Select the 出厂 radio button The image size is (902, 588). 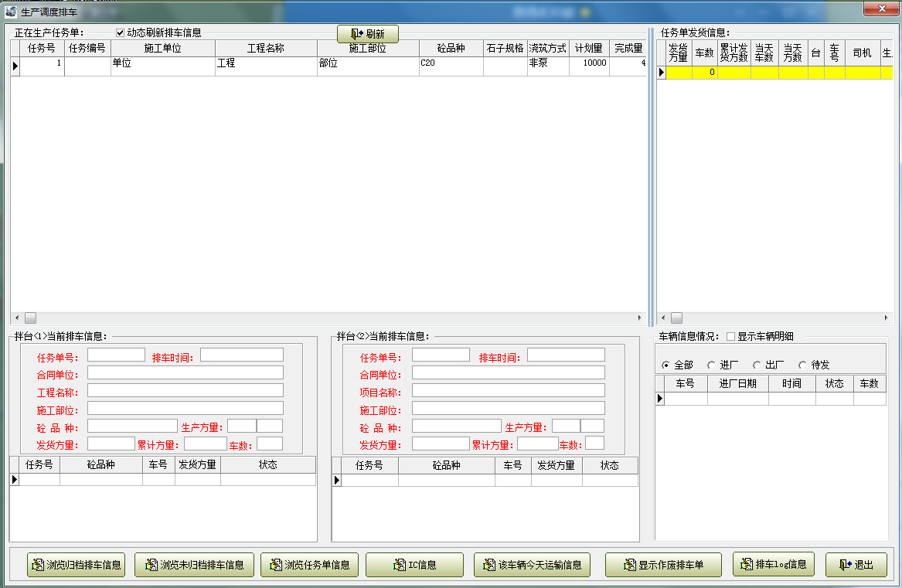(757, 365)
